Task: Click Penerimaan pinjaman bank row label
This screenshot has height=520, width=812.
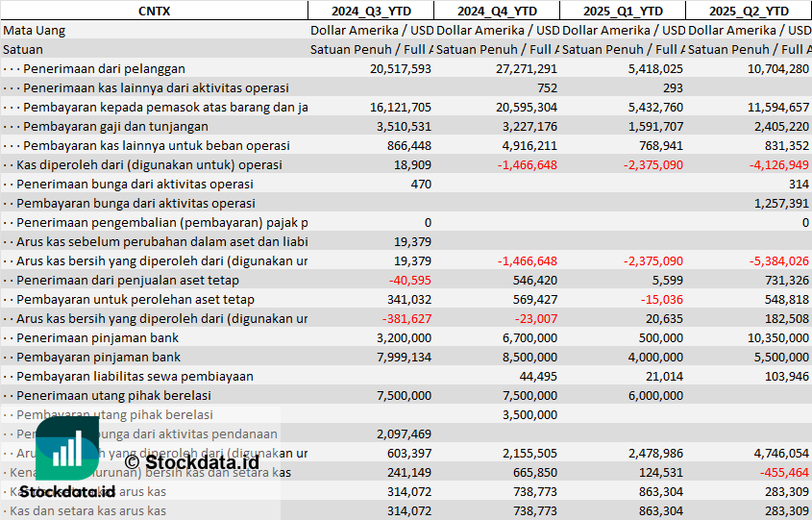Action: [x=97, y=338]
